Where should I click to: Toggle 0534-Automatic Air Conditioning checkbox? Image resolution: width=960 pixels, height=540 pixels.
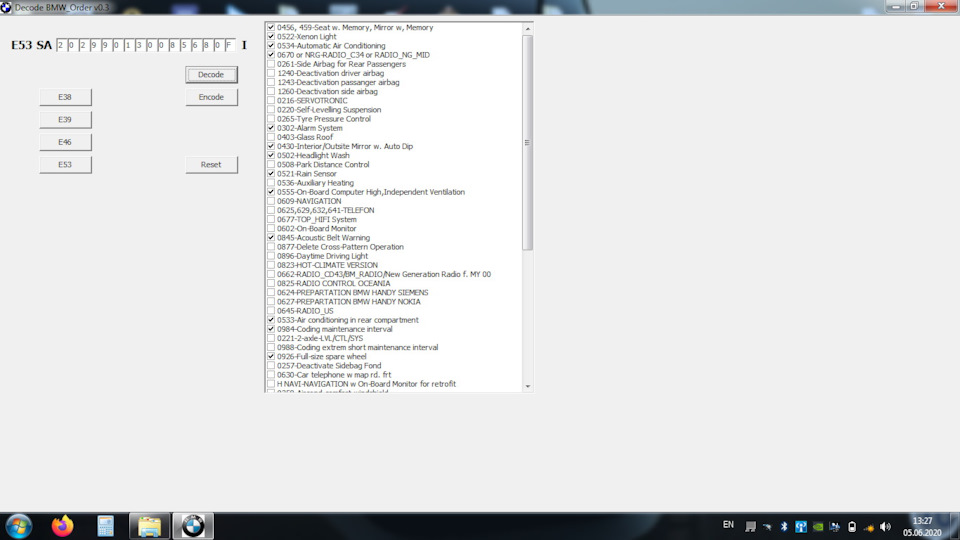click(x=271, y=46)
